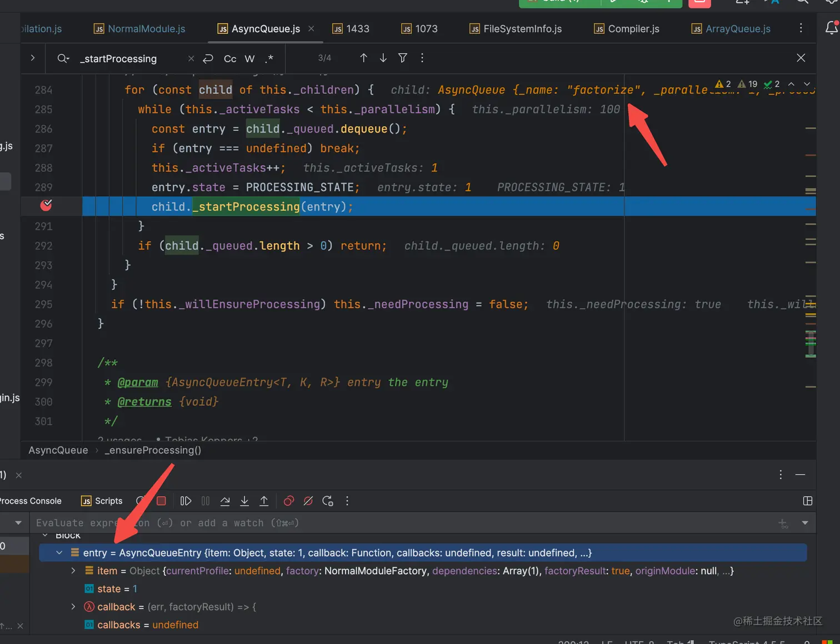Click Step Over icon
This screenshot has width=840, height=644.
tap(225, 501)
